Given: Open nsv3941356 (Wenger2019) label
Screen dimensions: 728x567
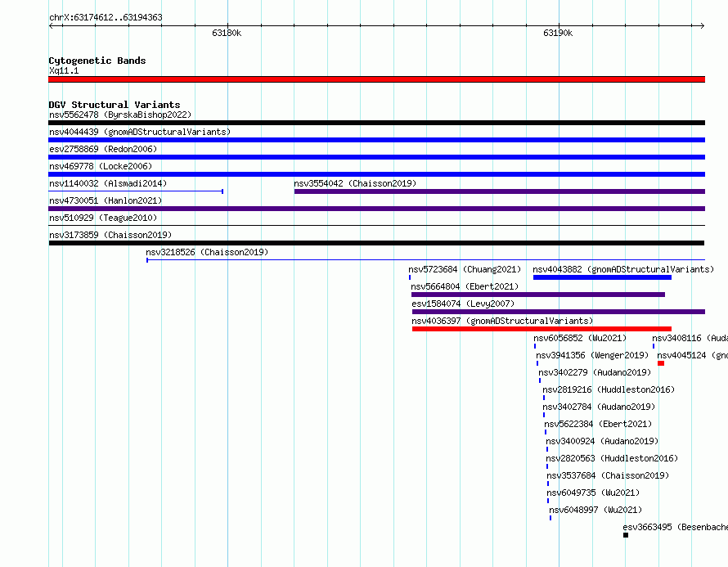Looking at the screenshot, I should tap(592, 355).
